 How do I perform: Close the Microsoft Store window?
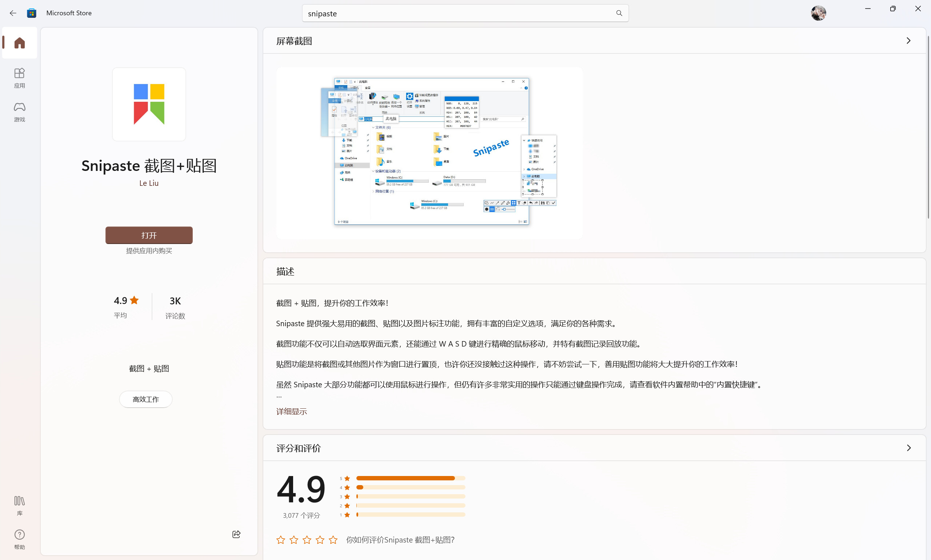[x=918, y=9]
